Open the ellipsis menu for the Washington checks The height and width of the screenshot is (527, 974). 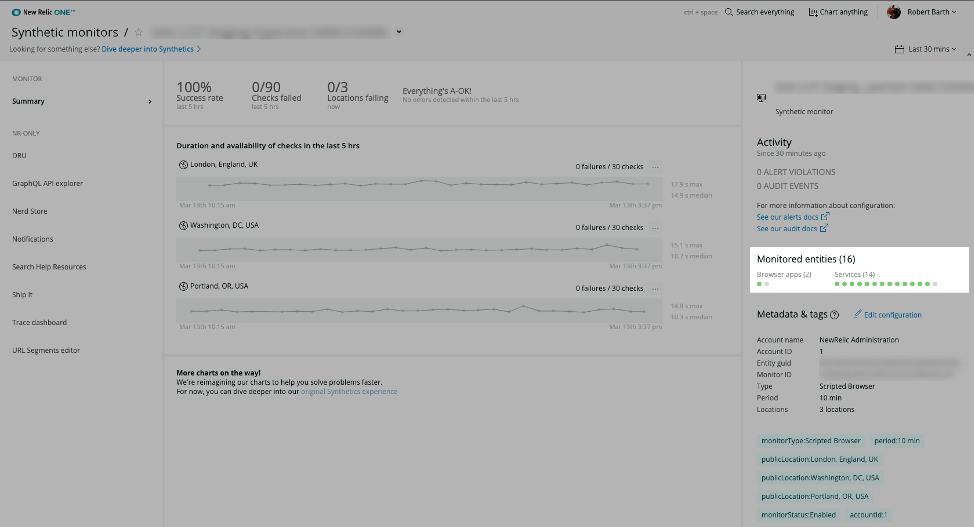655,227
